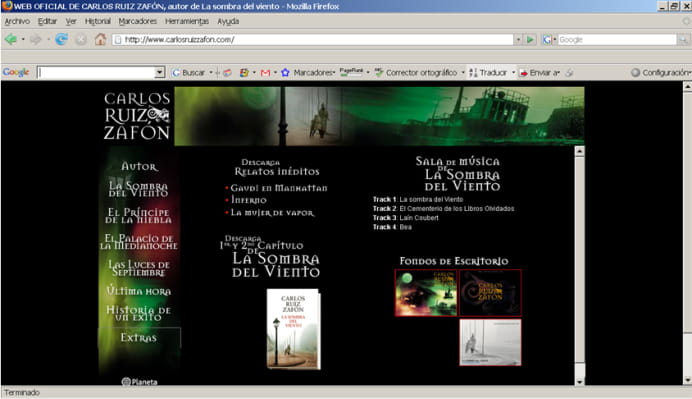Open Historia de un éxito section
The image size is (692, 399).
point(139,313)
